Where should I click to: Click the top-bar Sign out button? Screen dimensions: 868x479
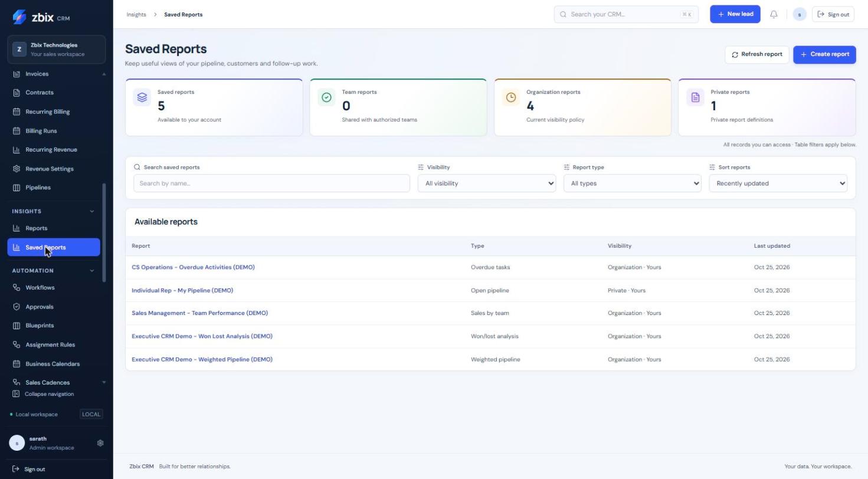833,14
